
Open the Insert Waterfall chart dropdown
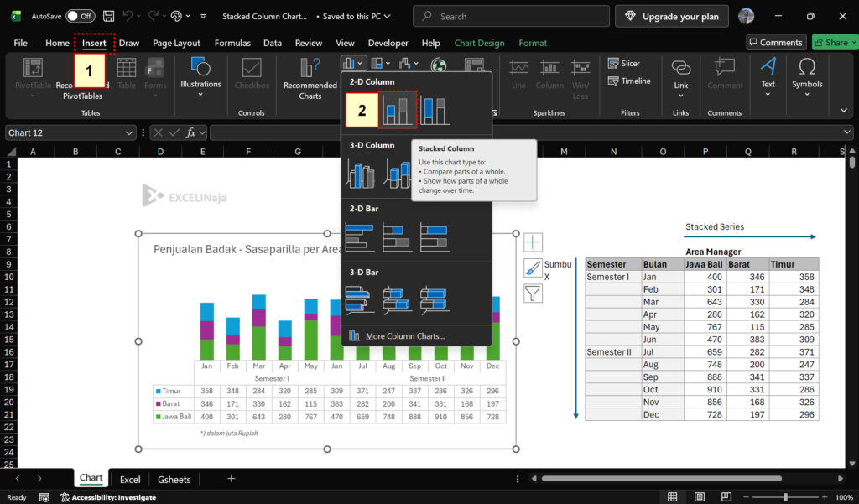[x=409, y=64]
